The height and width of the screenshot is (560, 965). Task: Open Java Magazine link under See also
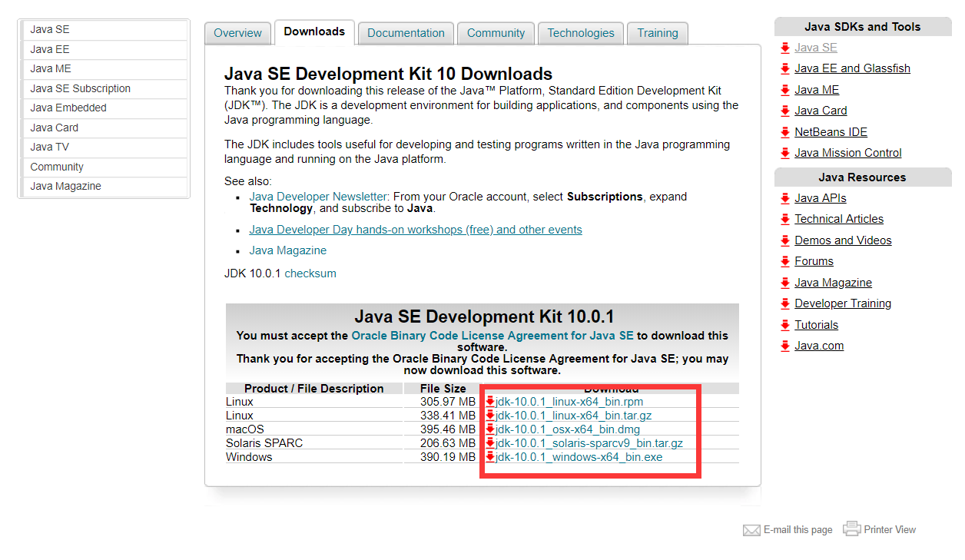(x=288, y=250)
